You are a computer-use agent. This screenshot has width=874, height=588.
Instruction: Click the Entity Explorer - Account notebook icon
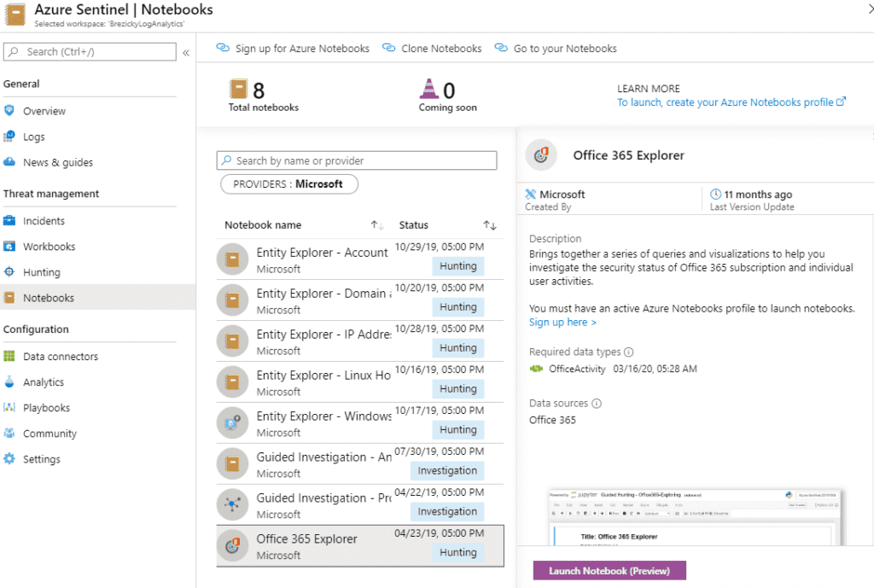[x=232, y=259]
